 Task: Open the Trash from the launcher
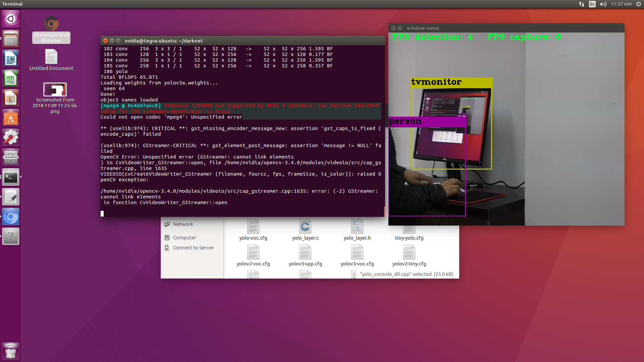tap(11, 351)
